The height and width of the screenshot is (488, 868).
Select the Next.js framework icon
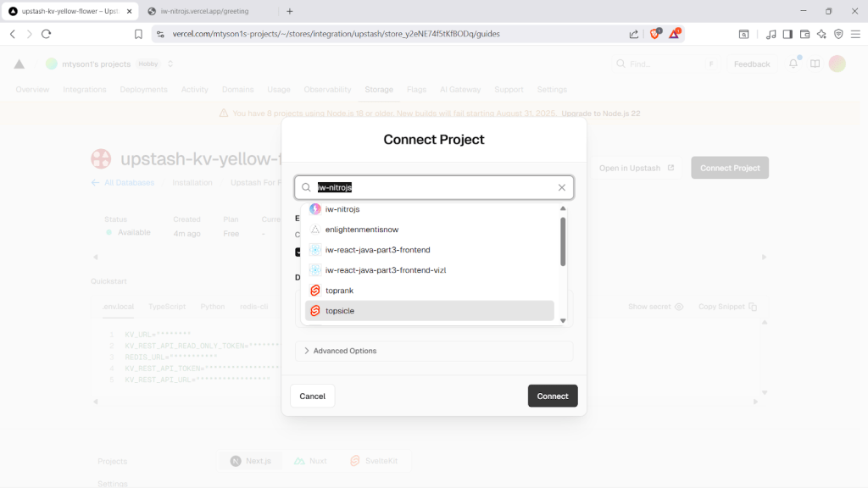235,461
